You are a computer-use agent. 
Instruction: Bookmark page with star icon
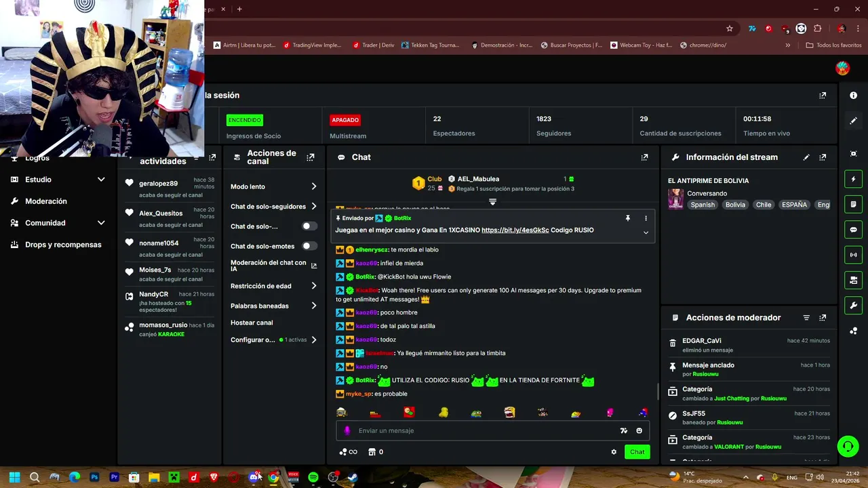[730, 28]
